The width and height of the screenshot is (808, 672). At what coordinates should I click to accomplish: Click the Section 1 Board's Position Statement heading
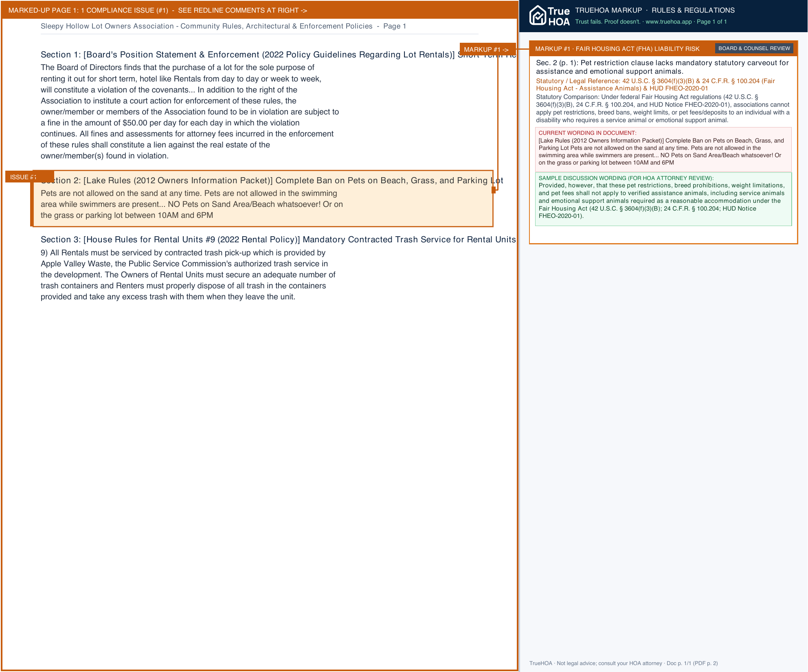coord(278,55)
